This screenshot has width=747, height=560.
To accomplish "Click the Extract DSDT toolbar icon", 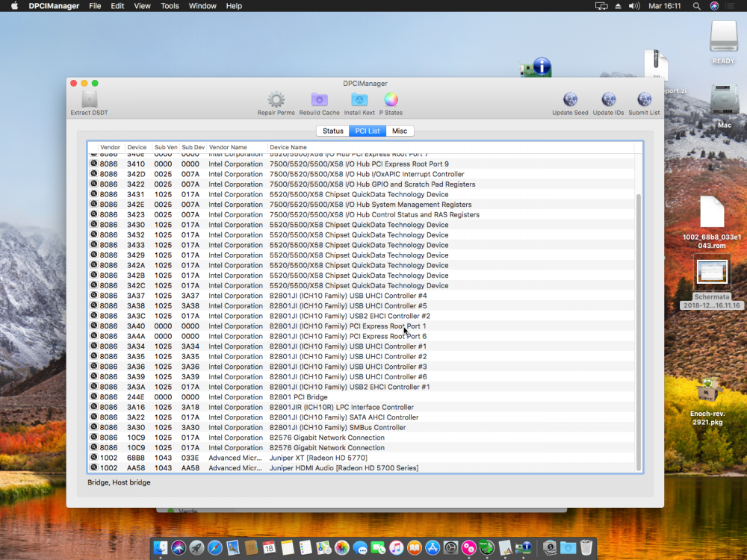I will (89, 99).
